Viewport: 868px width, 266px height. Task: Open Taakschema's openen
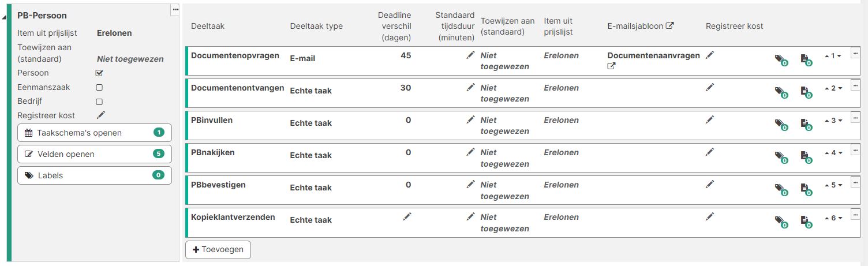click(x=95, y=133)
